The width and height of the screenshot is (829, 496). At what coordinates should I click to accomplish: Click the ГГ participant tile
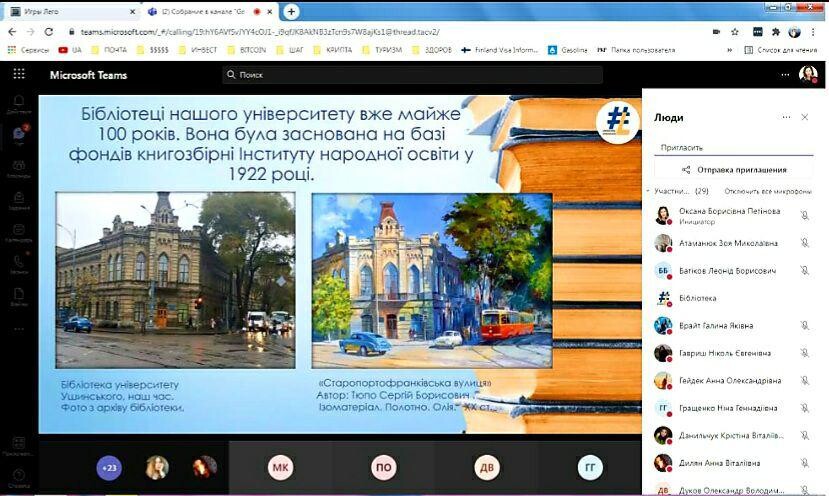click(x=590, y=467)
